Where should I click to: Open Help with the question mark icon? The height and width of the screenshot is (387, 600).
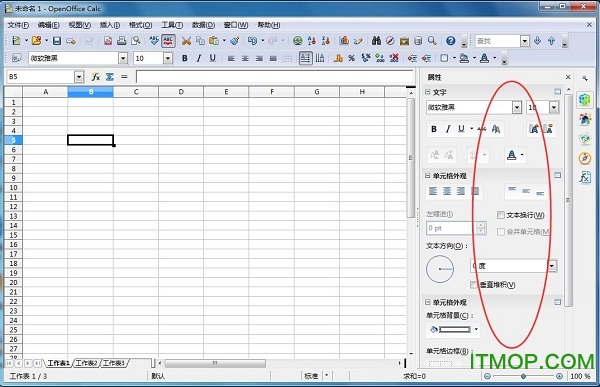(x=451, y=41)
